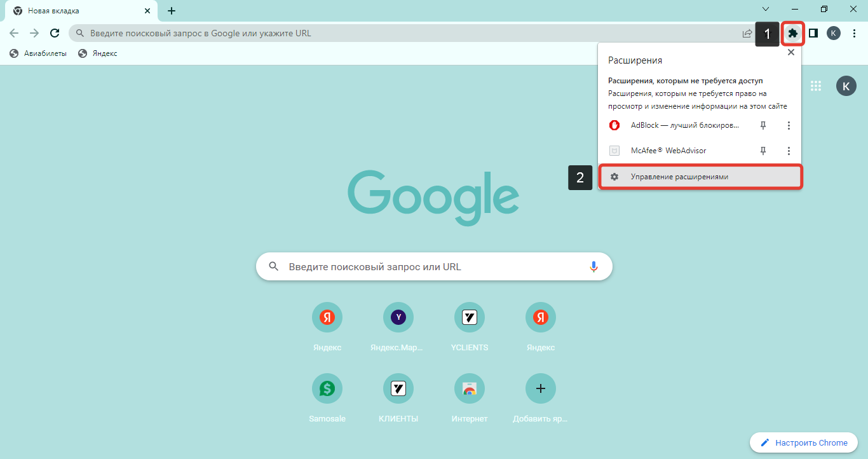868x459 pixels.
Task: Close the Расширения popup
Action: [791, 53]
